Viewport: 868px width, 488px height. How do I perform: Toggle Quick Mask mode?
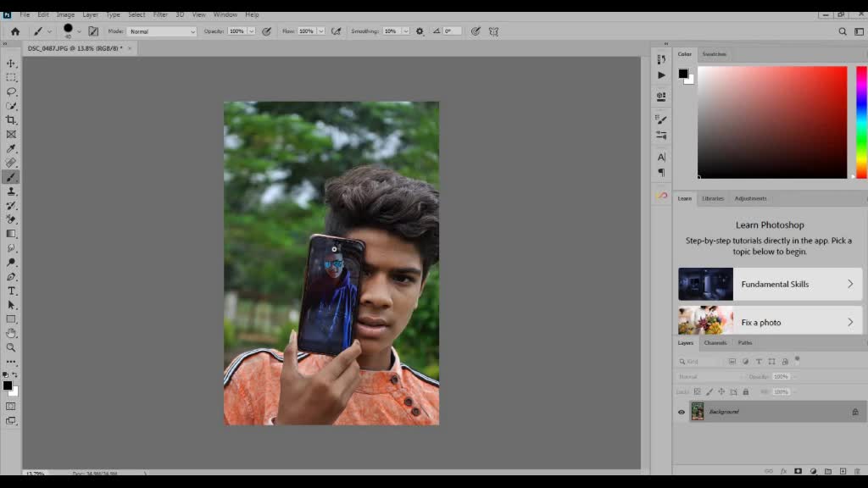click(x=10, y=406)
